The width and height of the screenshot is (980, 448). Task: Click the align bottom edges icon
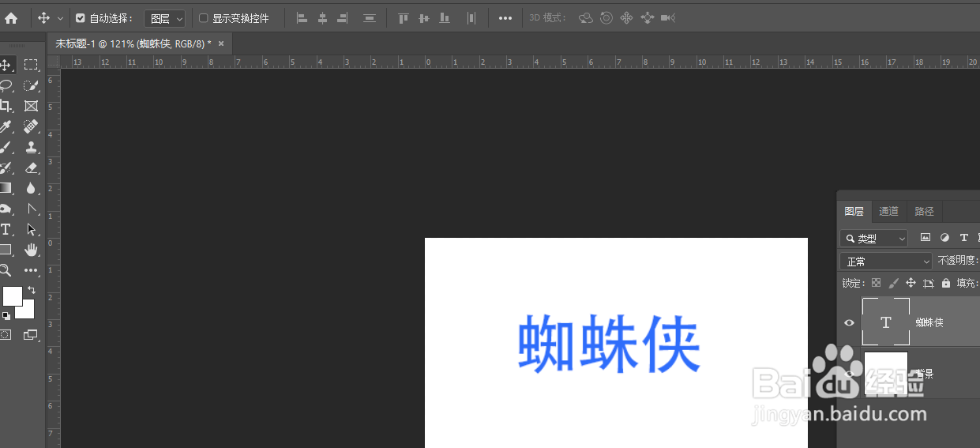(445, 18)
